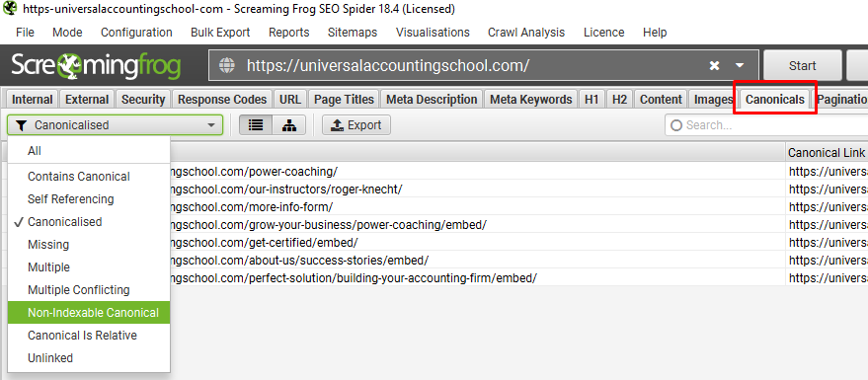868x380 pixels.
Task: Switch to the External tab
Action: (87, 99)
